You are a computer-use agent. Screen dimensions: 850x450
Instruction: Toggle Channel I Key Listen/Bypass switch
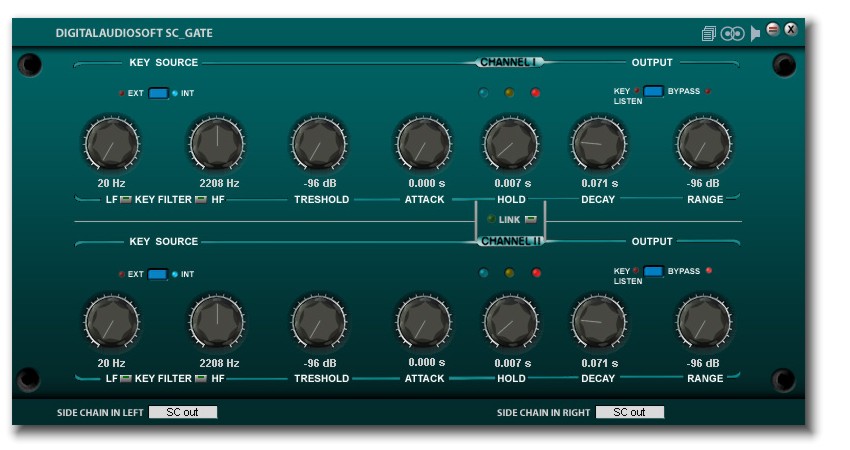pyautogui.click(x=653, y=91)
